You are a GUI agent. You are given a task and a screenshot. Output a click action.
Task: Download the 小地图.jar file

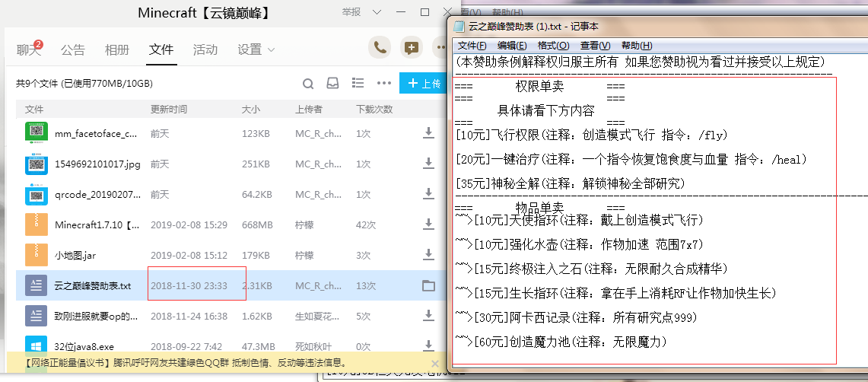point(428,255)
